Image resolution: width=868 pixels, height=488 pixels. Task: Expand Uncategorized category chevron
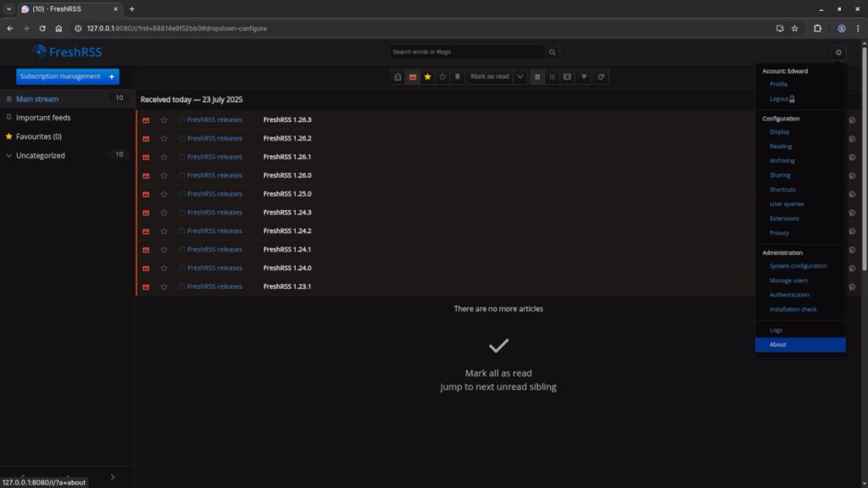pos(8,156)
